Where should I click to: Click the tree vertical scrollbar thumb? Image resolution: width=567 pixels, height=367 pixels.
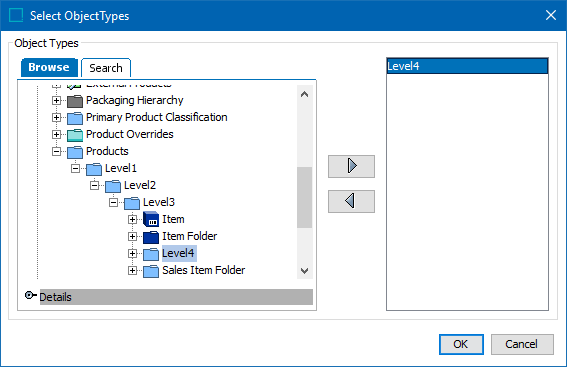[304, 197]
